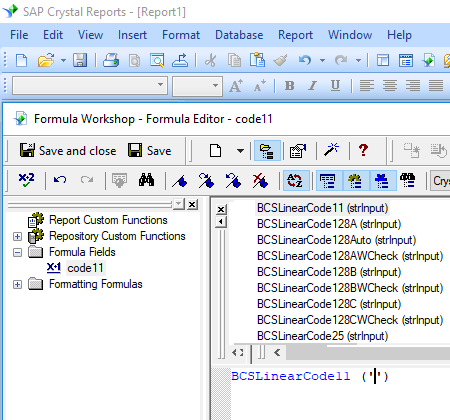Toggle sort trees alphabetically (A-Z) button

[295, 180]
